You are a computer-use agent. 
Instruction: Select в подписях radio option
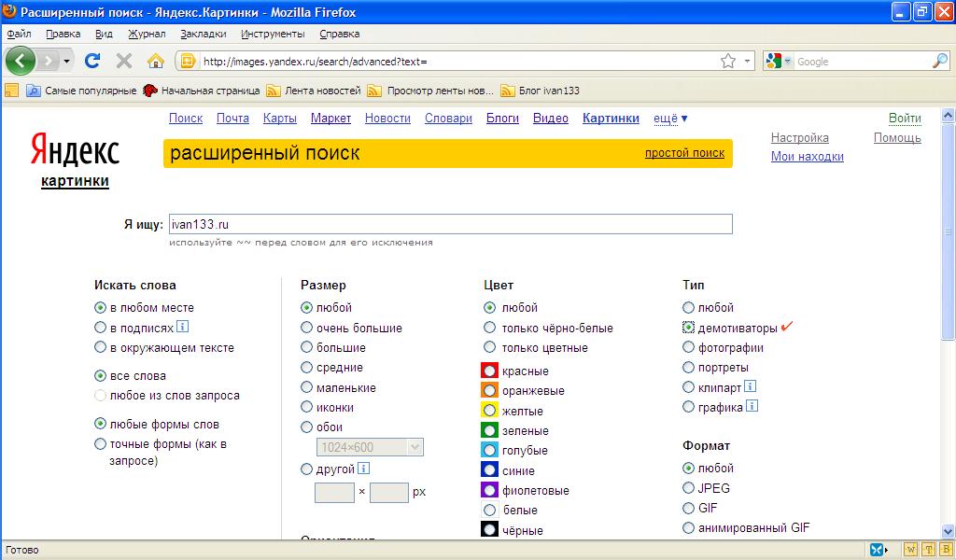click(x=101, y=328)
